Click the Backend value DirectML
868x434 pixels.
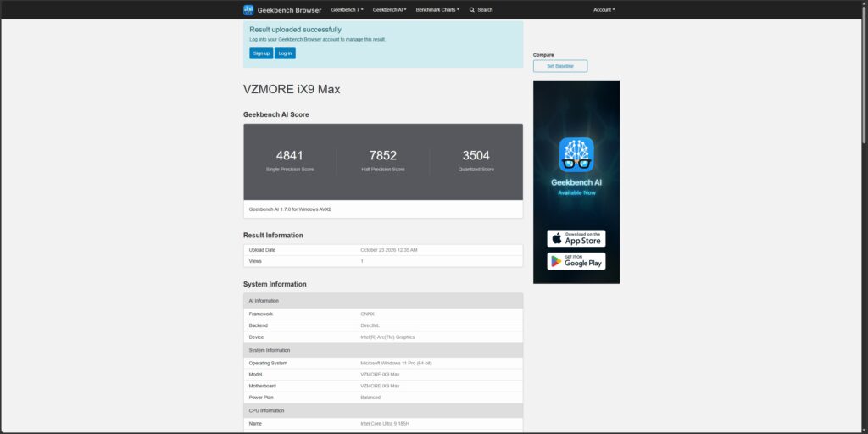point(370,325)
